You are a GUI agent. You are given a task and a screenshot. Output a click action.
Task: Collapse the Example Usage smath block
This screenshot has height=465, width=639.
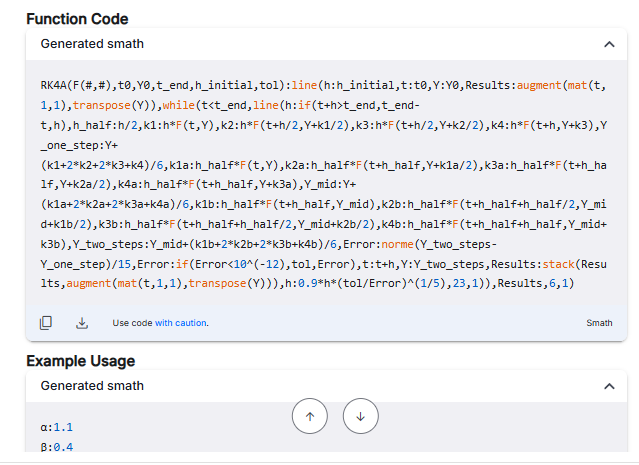point(609,386)
